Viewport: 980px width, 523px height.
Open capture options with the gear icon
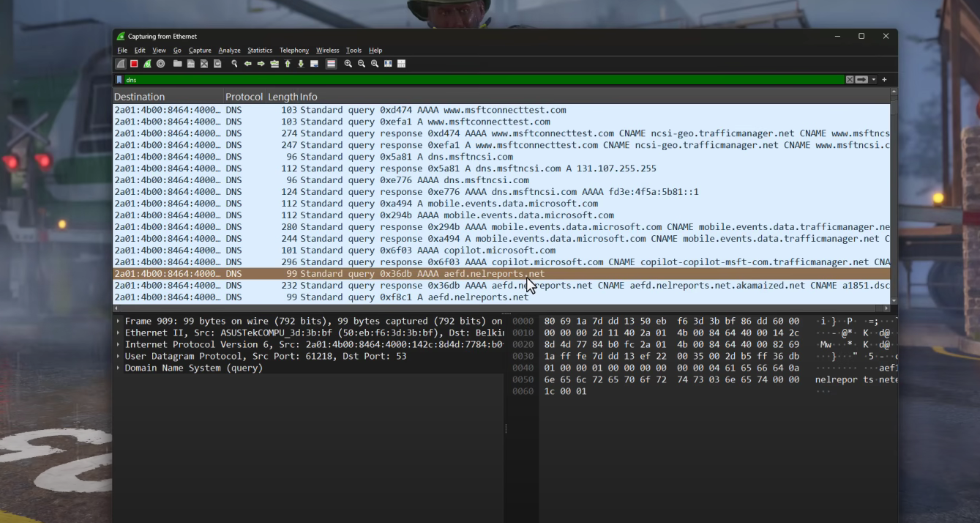[x=160, y=64]
